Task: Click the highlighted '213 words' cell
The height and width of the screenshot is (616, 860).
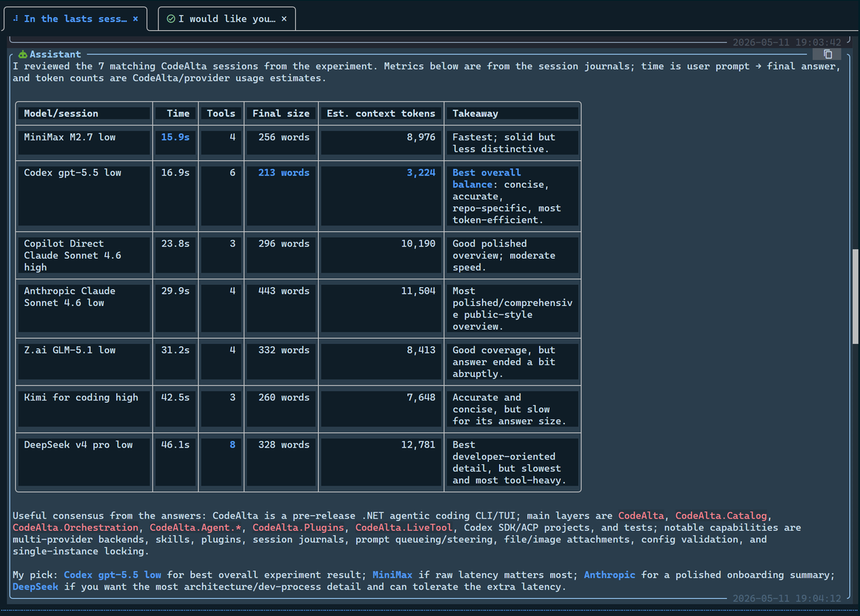Action: [x=284, y=173]
